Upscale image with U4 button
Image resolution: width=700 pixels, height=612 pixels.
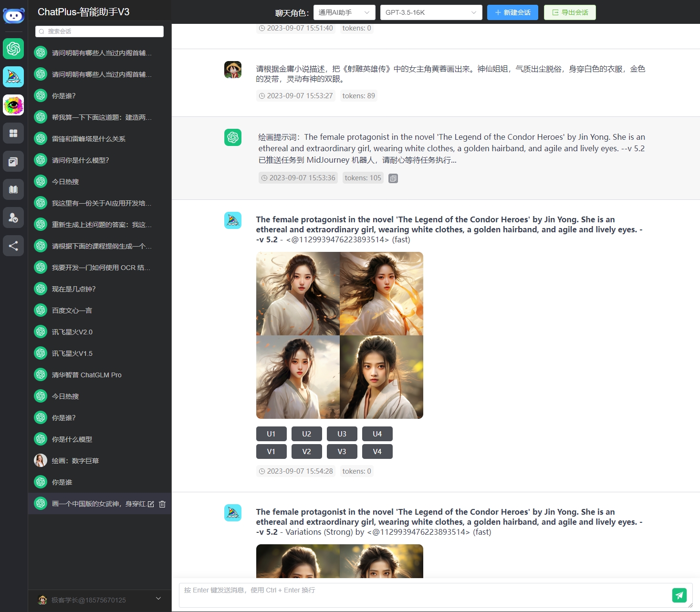(377, 434)
